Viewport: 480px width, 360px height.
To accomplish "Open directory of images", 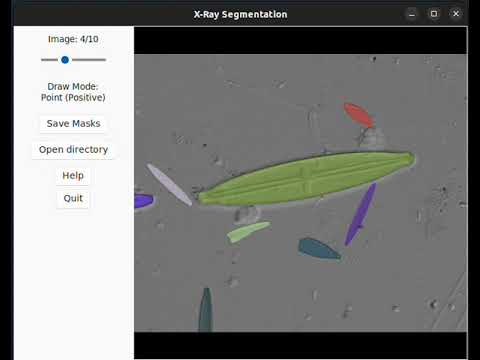I will [73, 150].
